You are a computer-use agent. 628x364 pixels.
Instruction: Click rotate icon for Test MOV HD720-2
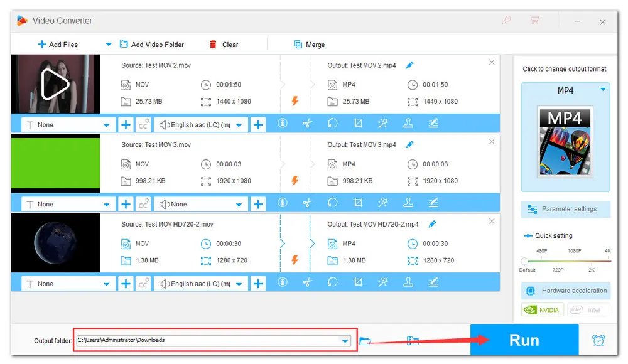333,283
